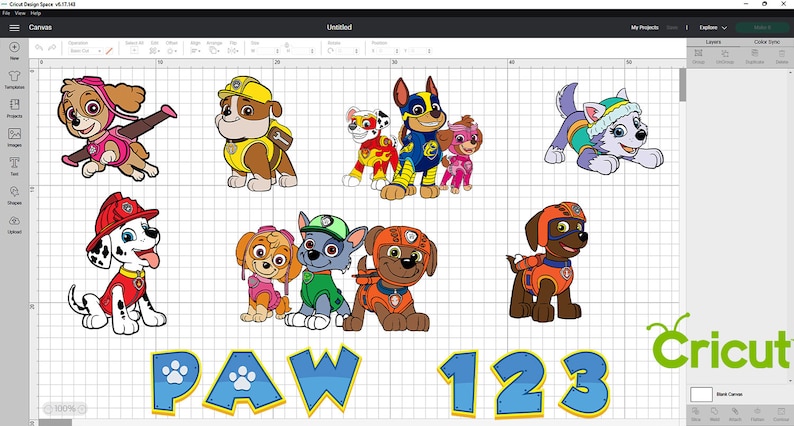Select the Skye pup with pink wings
The image size is (794, 426).
point(116,128)
